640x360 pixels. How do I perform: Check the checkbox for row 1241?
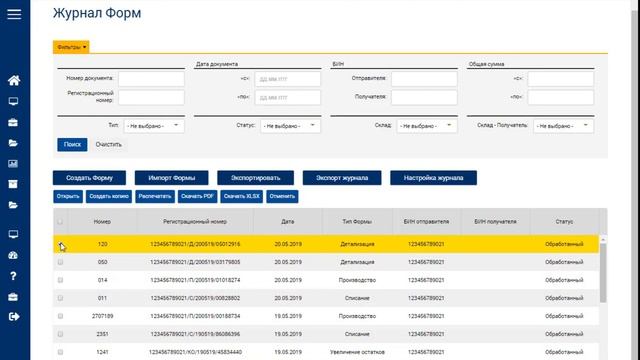(x=60, y=352)
